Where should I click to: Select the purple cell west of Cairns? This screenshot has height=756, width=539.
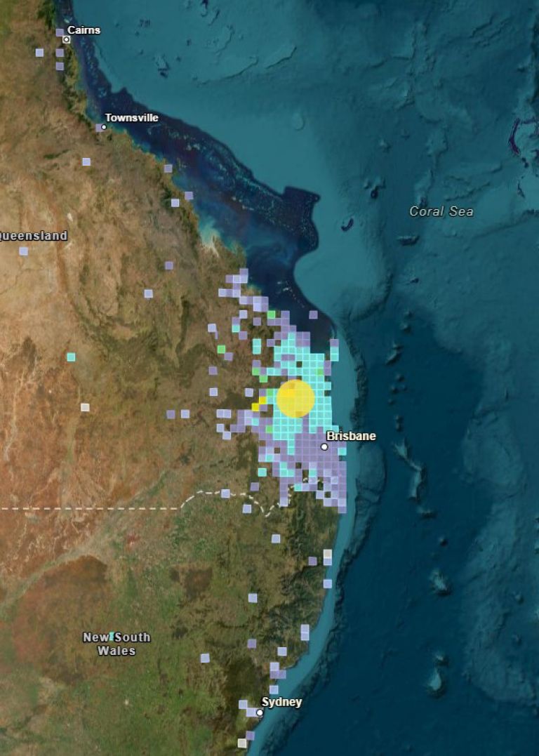pos(40,53)
